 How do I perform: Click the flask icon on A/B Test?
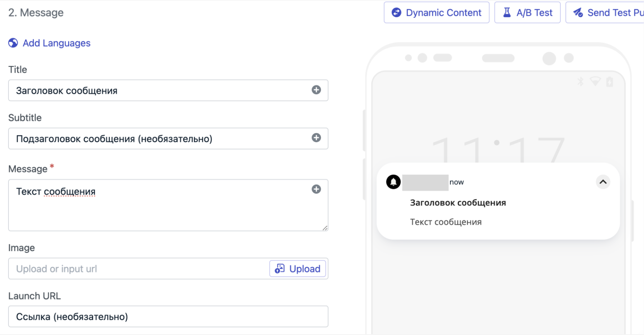tap(507, 12)
